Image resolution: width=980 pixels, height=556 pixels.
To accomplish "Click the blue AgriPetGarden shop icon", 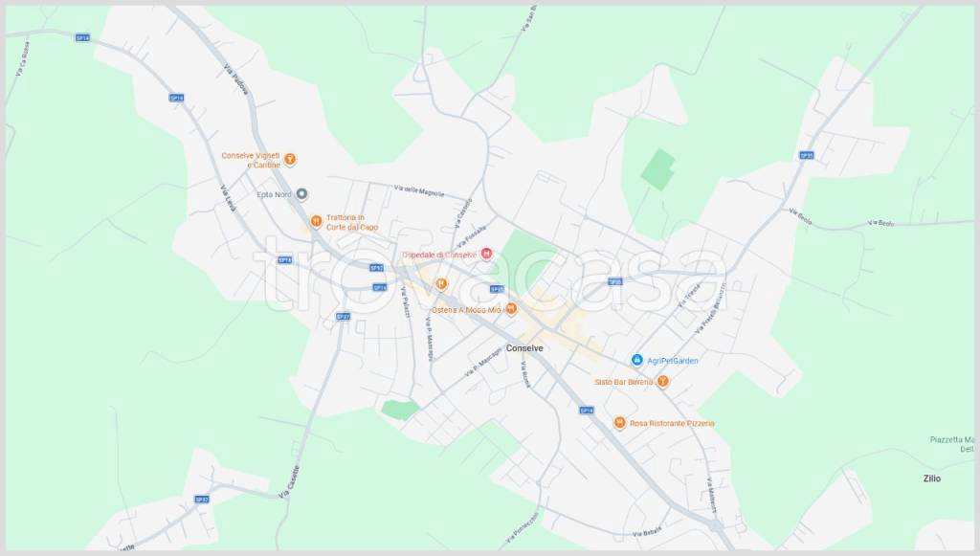I will coord(636,360).
